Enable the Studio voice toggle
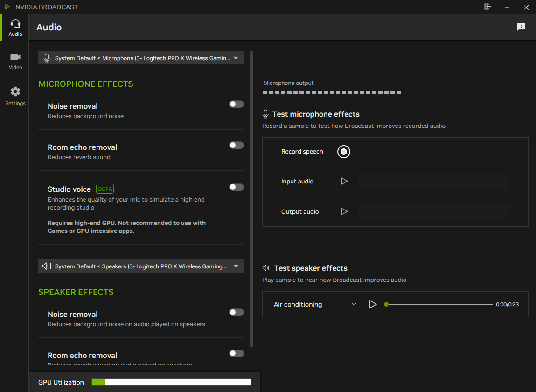Screen dimensions: 536x392 coord(237,187)
